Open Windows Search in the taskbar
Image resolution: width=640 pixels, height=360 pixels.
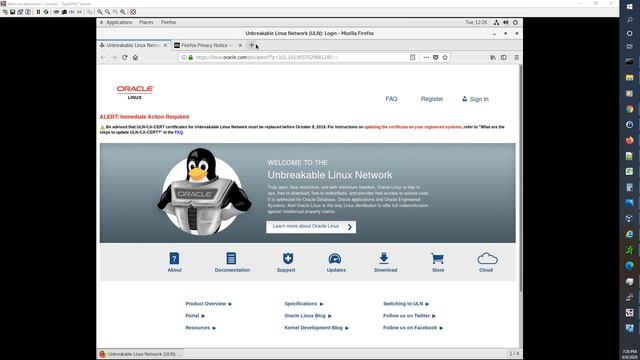629,20
